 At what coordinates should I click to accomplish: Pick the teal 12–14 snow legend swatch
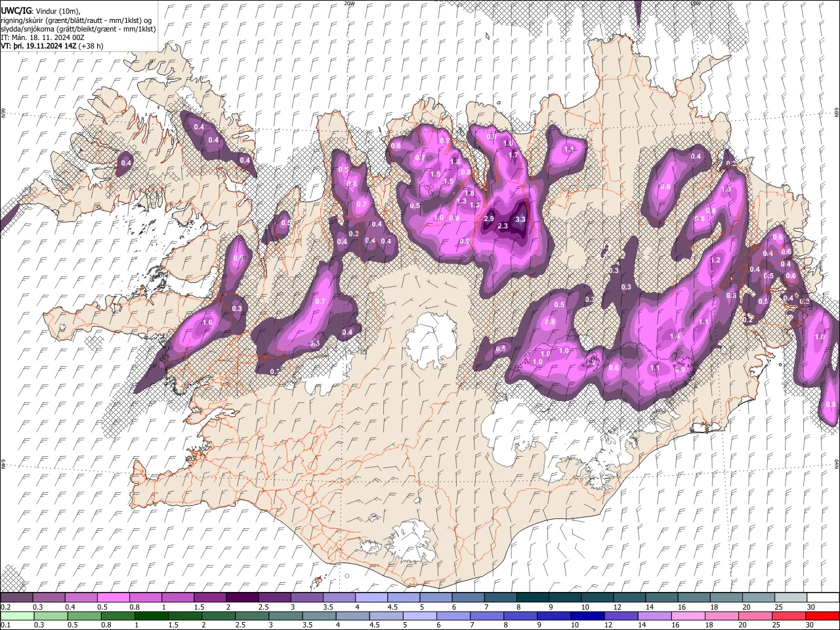[629, 597]
